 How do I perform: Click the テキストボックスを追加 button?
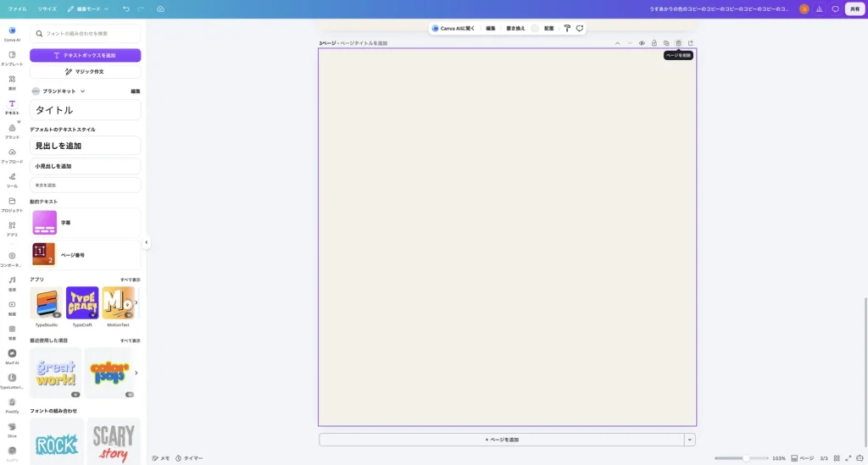coord(86,55)
